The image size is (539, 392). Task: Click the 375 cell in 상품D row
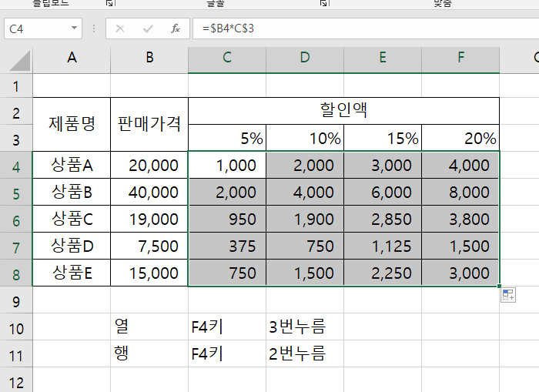[x=227, y=246]
